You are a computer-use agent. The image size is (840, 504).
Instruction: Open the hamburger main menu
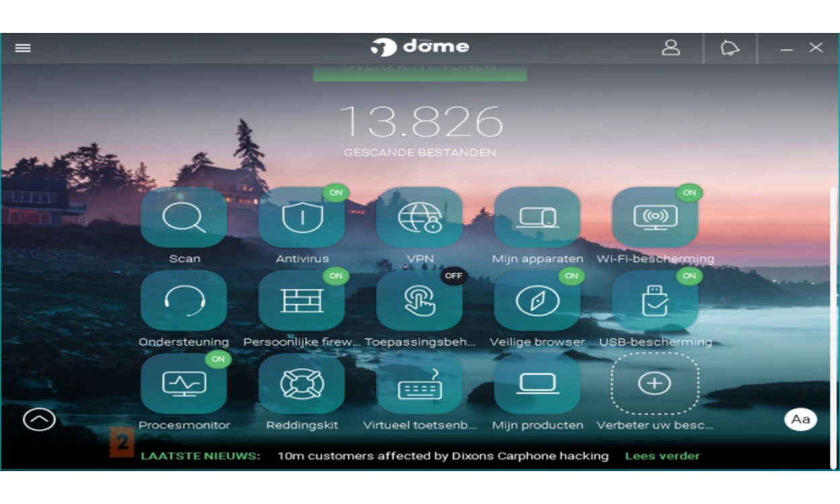coord(24,48)
